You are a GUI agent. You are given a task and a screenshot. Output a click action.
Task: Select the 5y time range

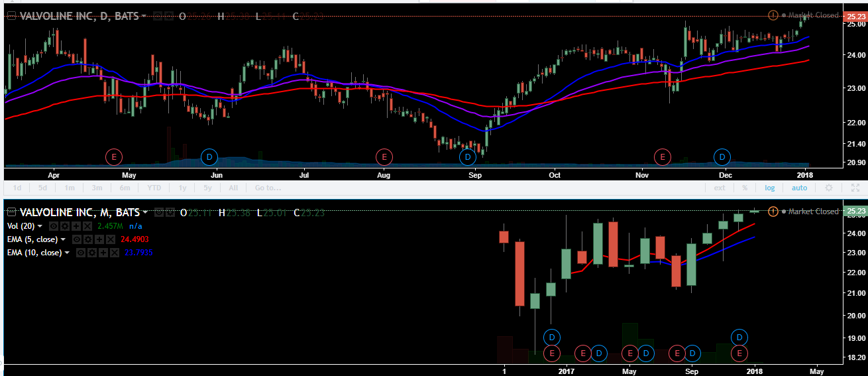(x=207, y=188)
